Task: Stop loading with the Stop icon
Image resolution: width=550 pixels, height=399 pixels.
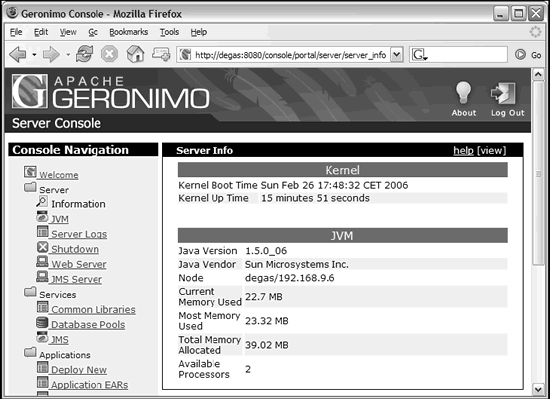Action: click(x=109, y=54)
